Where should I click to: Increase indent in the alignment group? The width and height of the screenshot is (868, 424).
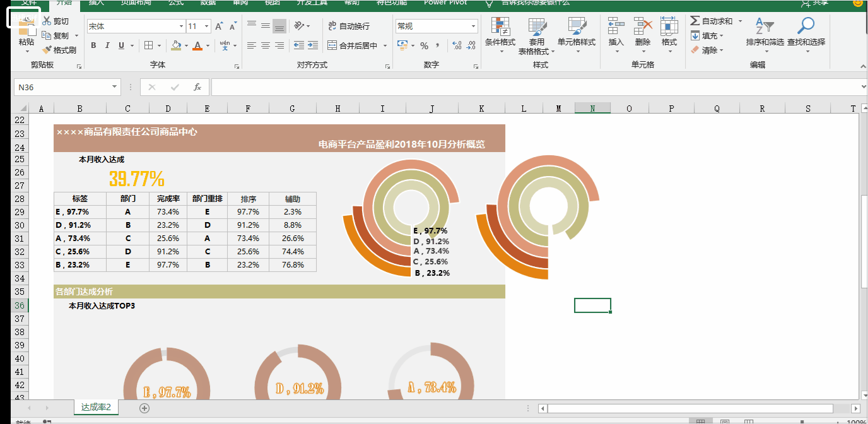314,45
